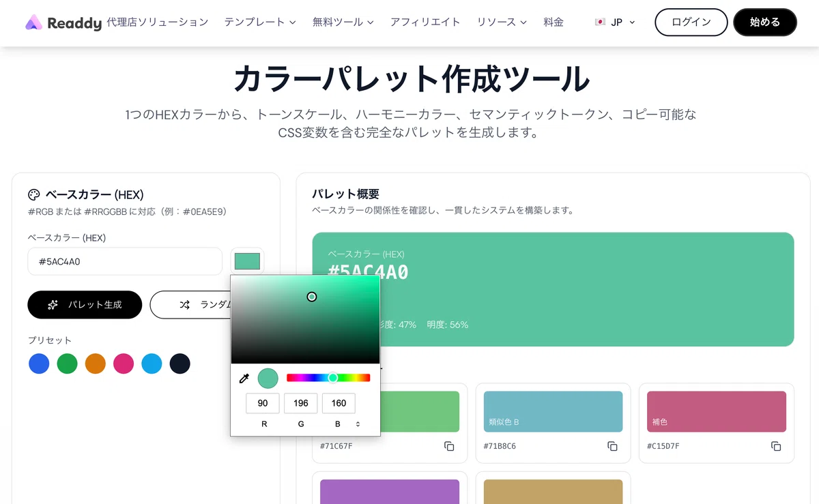Image resolution: width=819 pixels, height=504 pixels.
Task: Copy the #71C67F analogous color code
Action: pyautogui.click(x=449, y=446)
